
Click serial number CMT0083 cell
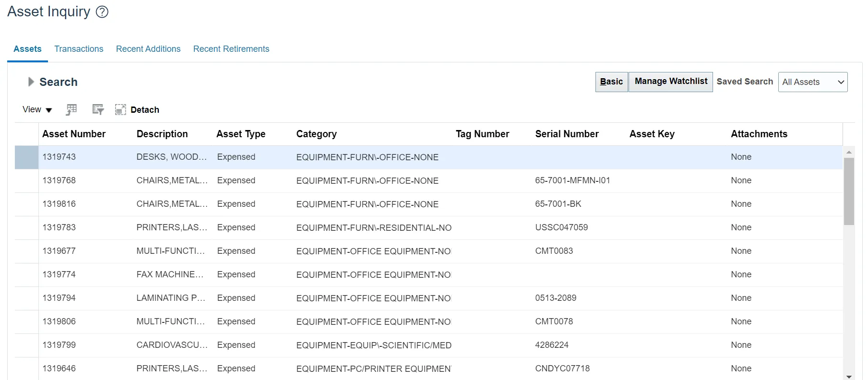pos(554,251)
